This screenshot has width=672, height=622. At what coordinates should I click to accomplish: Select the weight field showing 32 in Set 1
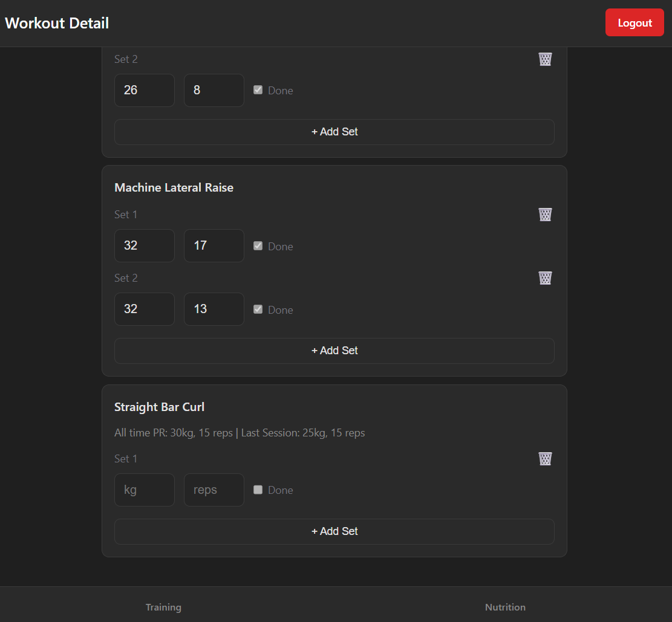click(144, 245)
